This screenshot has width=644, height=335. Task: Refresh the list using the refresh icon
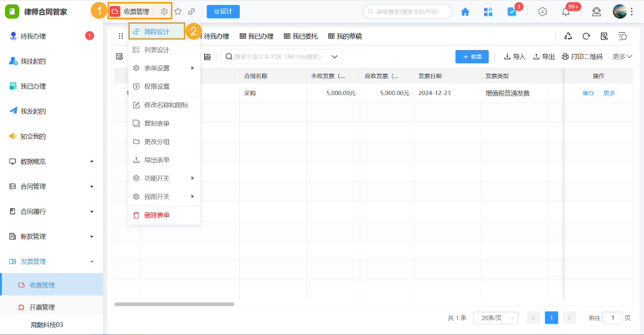[x=586, y=36]
